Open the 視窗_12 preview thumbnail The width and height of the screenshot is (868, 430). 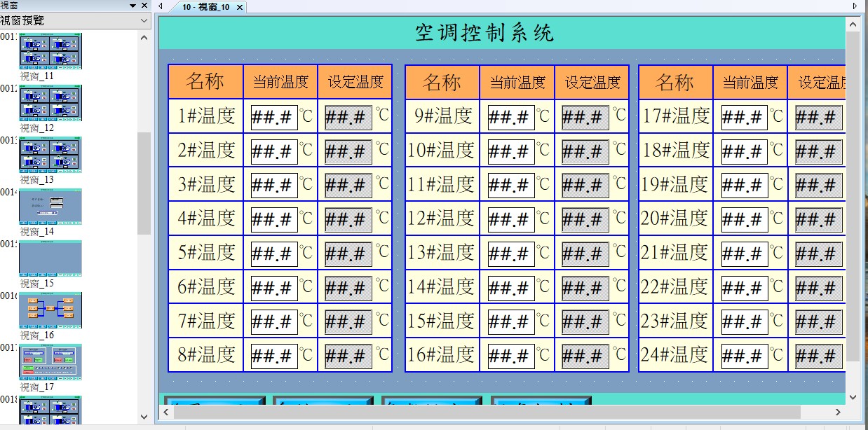click(50, 103)
